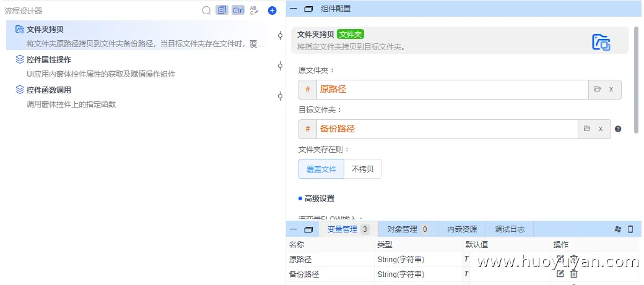644x285 pixels.
Task: Switch to the 变量管理 tab
Action: tap(348, 229)
